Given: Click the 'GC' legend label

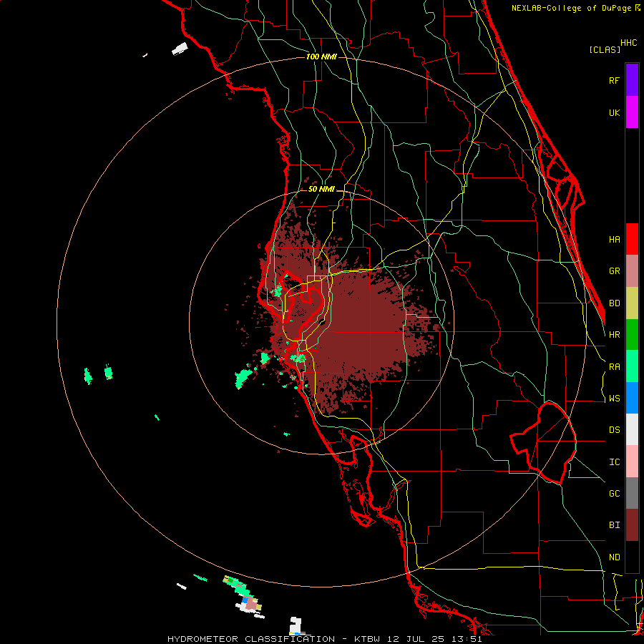Looking at the screenshot, I should (x=614, y=494).
